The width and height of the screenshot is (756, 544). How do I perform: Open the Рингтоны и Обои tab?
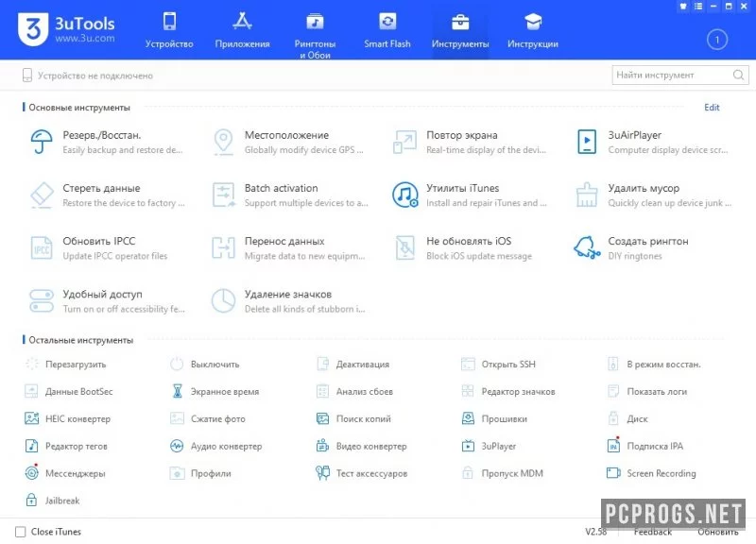pyautogui.click(x=315, y=35)
